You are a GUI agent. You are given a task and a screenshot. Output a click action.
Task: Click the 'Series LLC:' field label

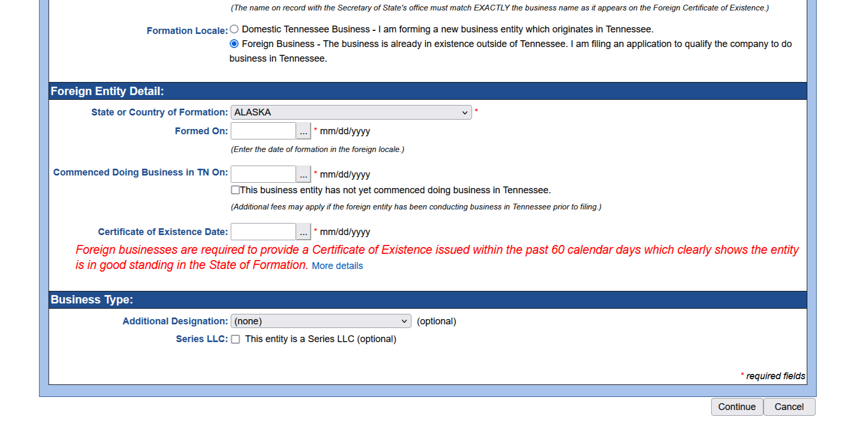202,339
